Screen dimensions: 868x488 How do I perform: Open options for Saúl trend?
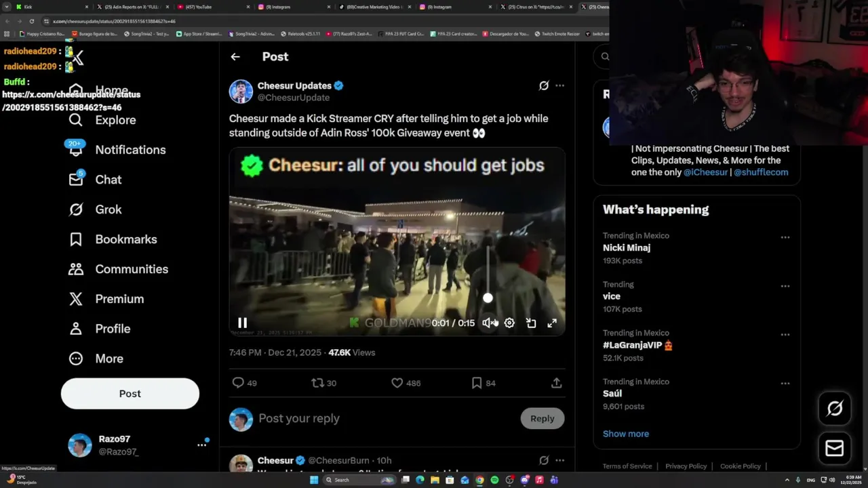785,383
